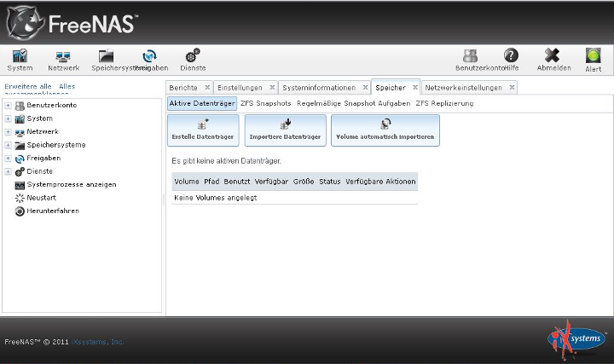Close the Berichte tab
614x364 pixels.
pyautogui.click(x=207, y=87)
